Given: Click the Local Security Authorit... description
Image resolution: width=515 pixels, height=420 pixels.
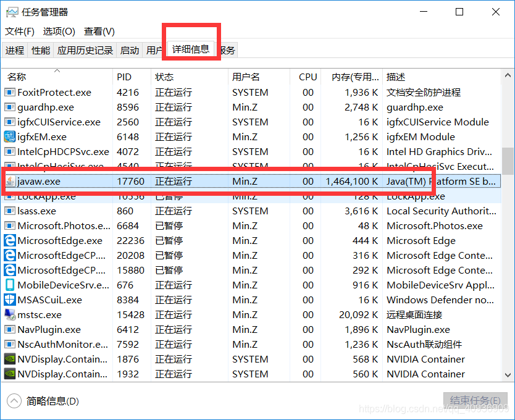Looking at the screenshot, I should 442,211.
